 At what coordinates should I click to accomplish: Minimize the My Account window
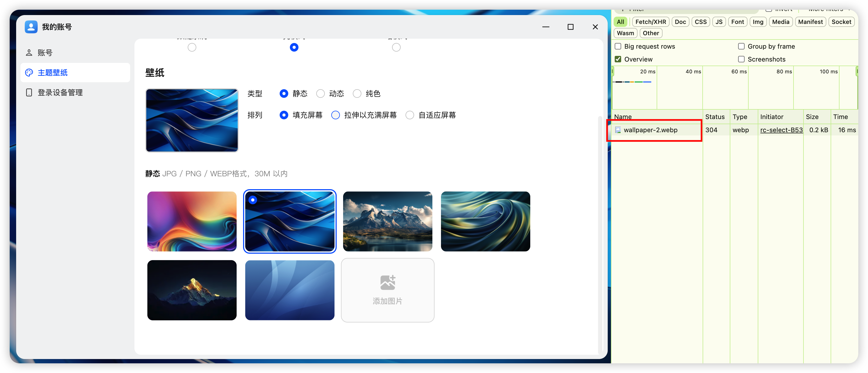point(546,27)
